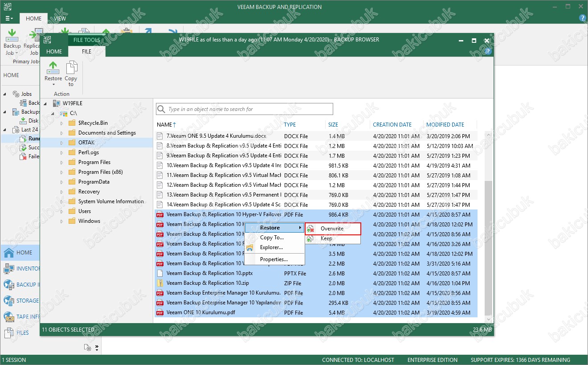Image resolution: width=588 pixels, height=365 pixels.
Task: Collapse the C:\ drive node
Action: (x=53, y=114)
